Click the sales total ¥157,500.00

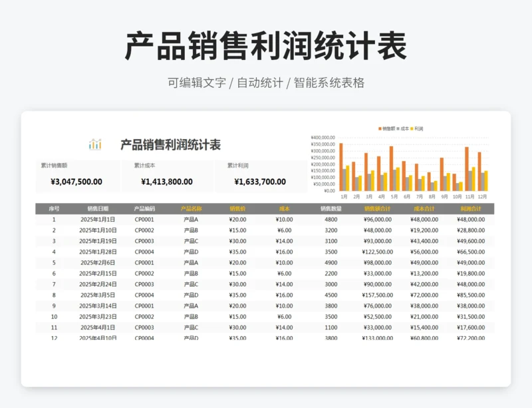[x=378, y=296]
